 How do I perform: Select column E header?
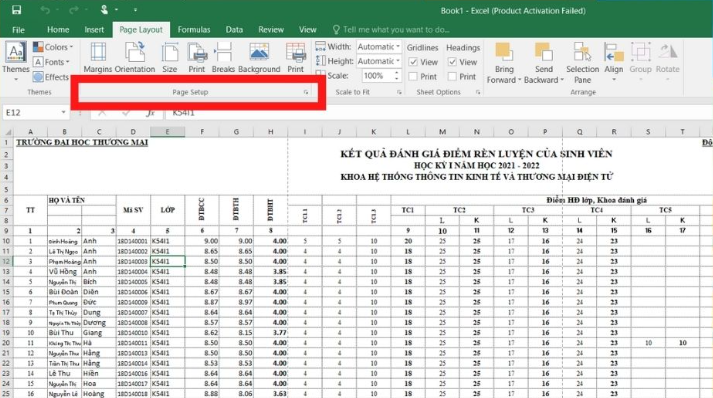167,132
